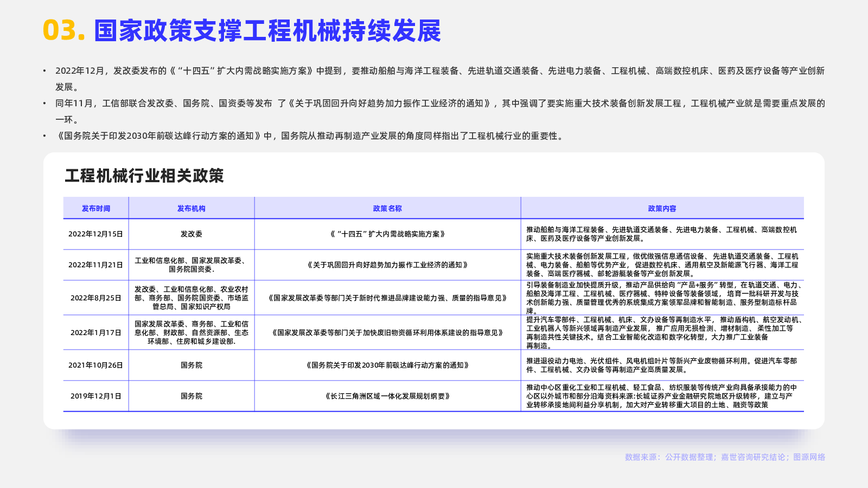Click policy name 《国务院关于印发2030年前碳达峰行动方案的通知》 in table
Screen dimensions: 868x488
coord(387,365)
